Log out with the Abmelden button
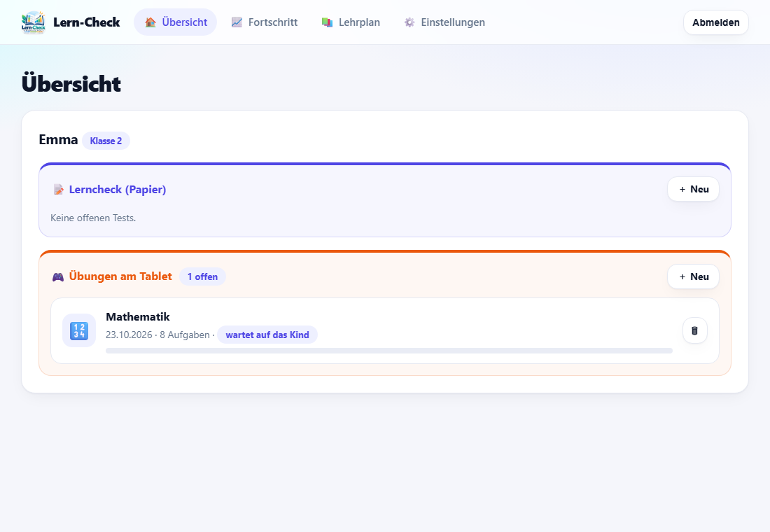This screenshot has height=532, width=770. click(716, 22)
